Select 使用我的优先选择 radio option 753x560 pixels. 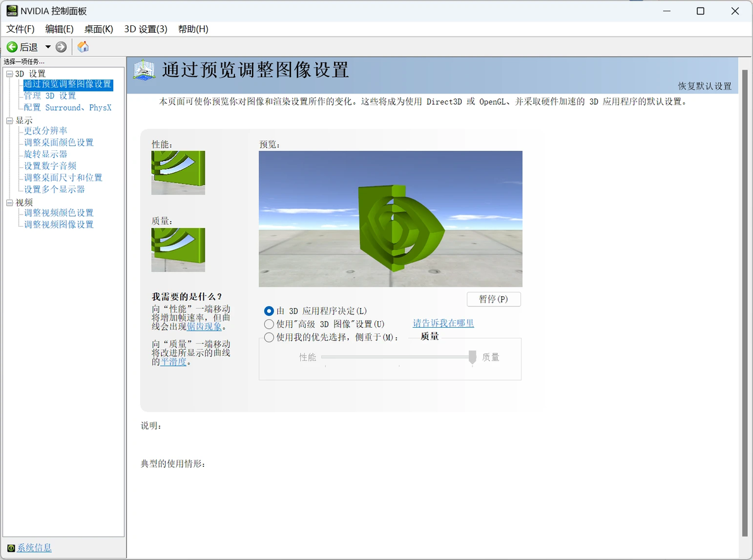click(x=269, y=337)
